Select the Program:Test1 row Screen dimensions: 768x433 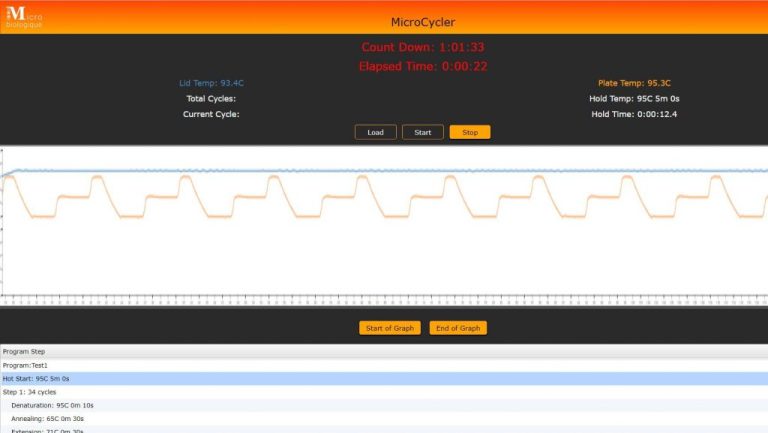(x=384, y=365)
